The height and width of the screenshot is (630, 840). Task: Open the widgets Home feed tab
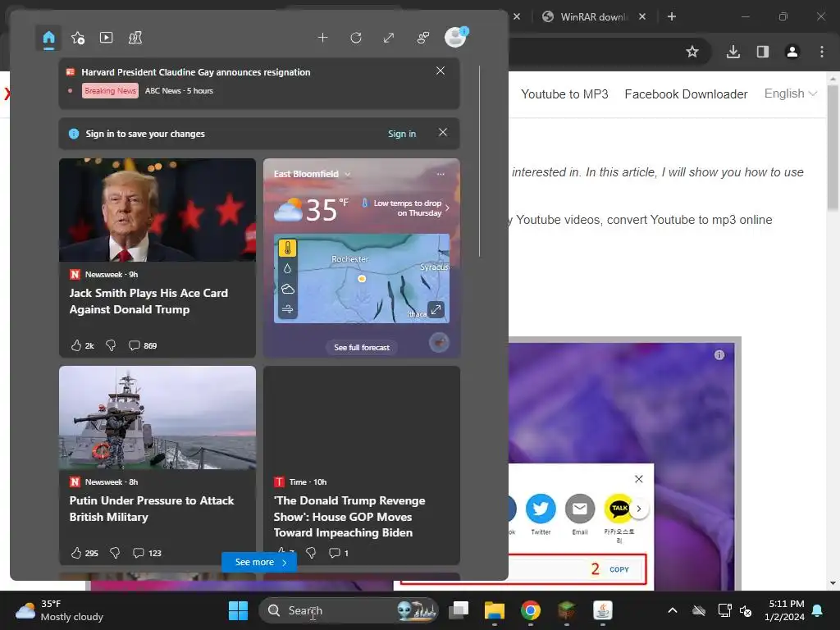48,38
